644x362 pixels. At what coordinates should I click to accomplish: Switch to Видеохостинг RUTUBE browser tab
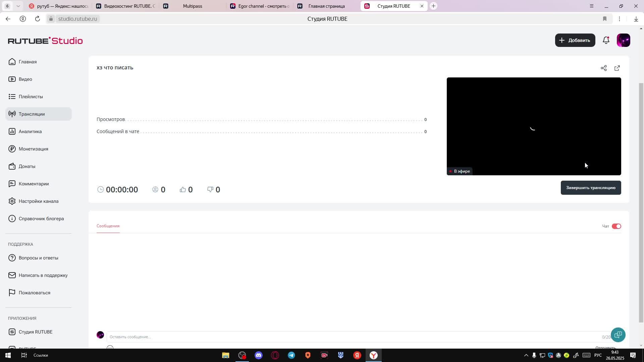(x=126, y=6)
